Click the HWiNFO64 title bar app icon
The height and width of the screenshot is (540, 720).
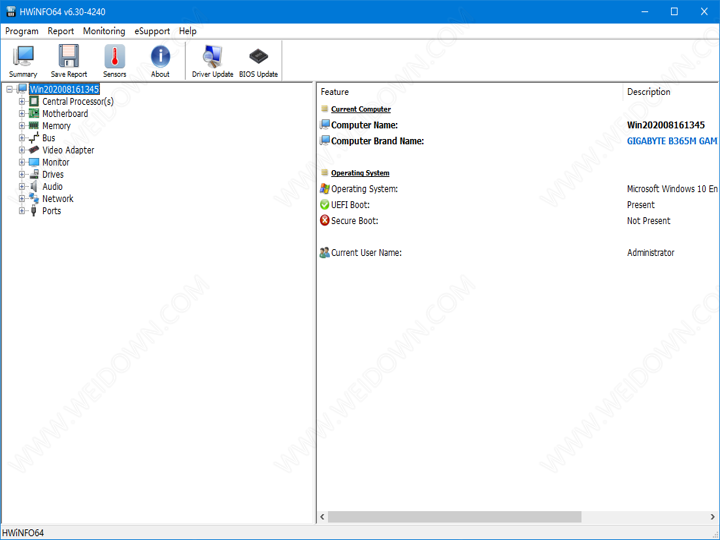11,11
